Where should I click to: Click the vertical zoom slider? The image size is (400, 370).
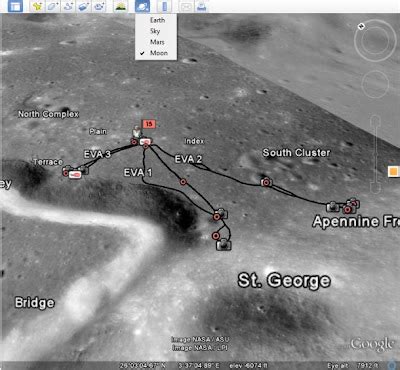375,154
